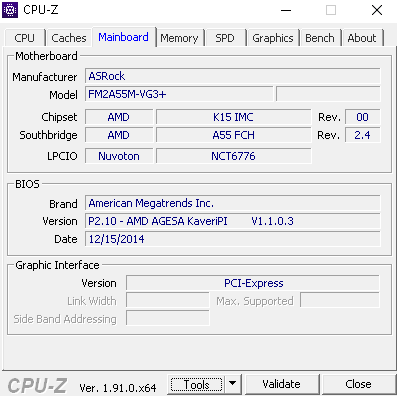Click the Tools button
The width and height of the screenshot is (397, 396).
(197, 384)
